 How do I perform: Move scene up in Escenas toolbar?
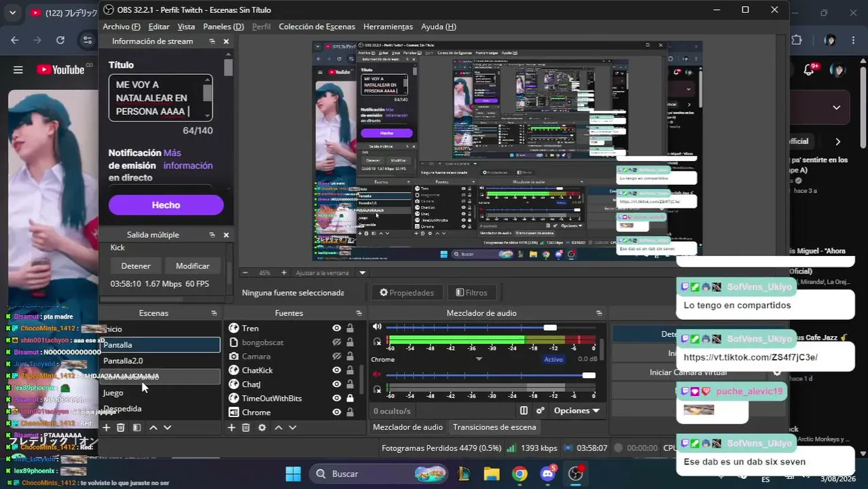153,427
